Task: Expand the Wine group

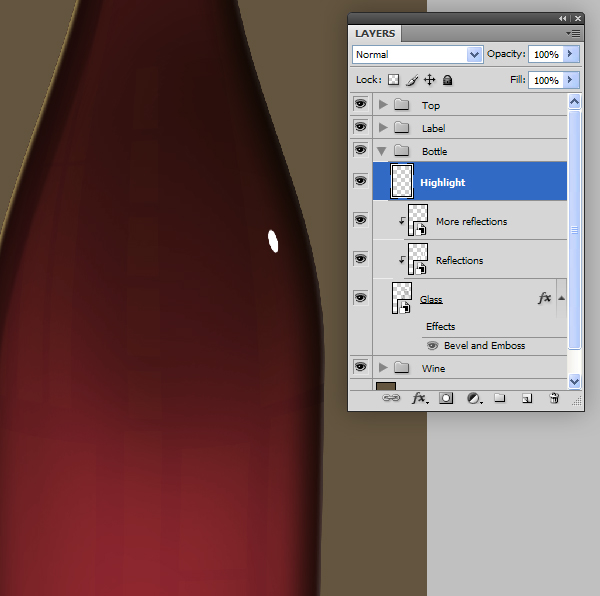Action: [383, 367]
